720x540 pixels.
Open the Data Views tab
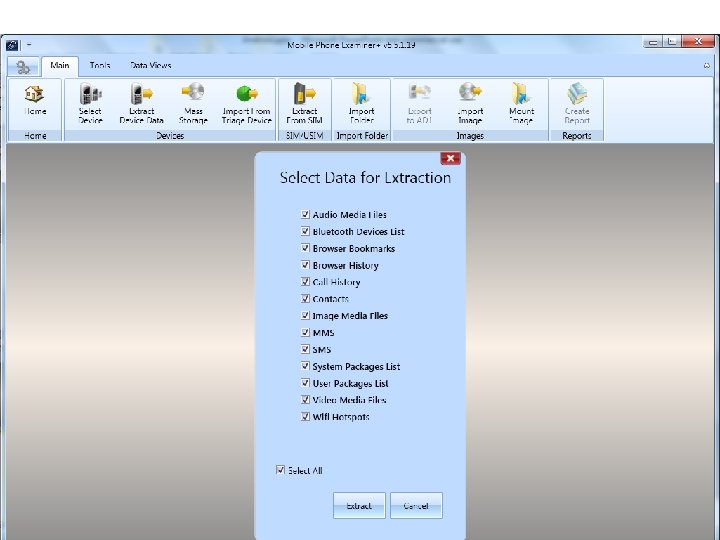[x=151, y=66]
